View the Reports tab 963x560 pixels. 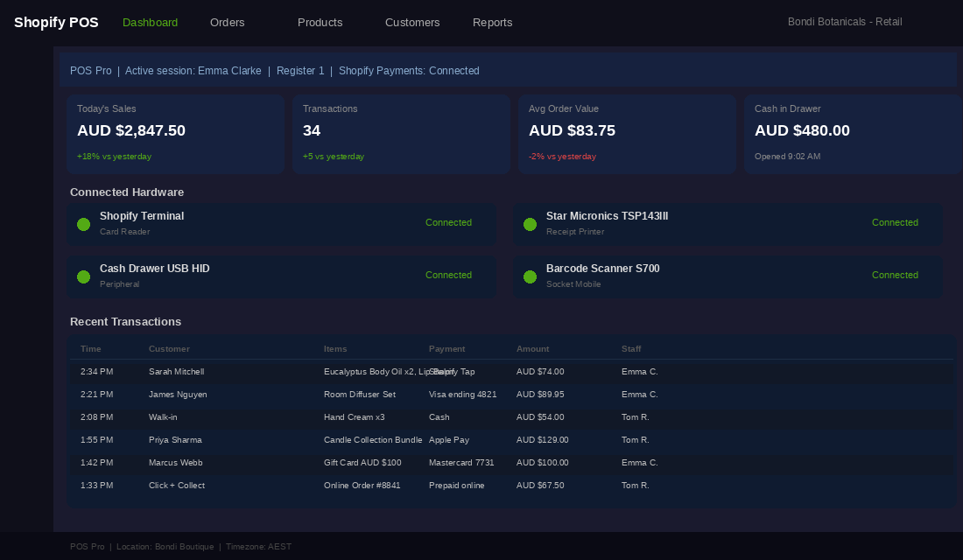pyautogui.click(x=493, y=23)
